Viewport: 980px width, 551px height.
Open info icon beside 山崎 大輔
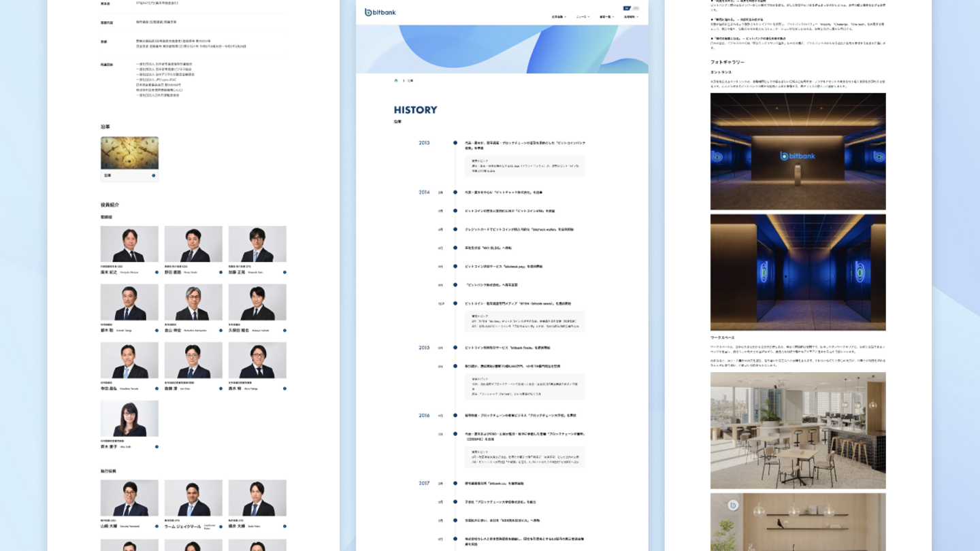click(157, 527)
